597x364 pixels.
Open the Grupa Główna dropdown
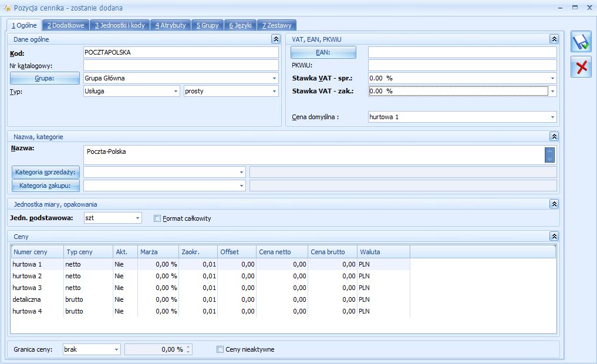274,78
